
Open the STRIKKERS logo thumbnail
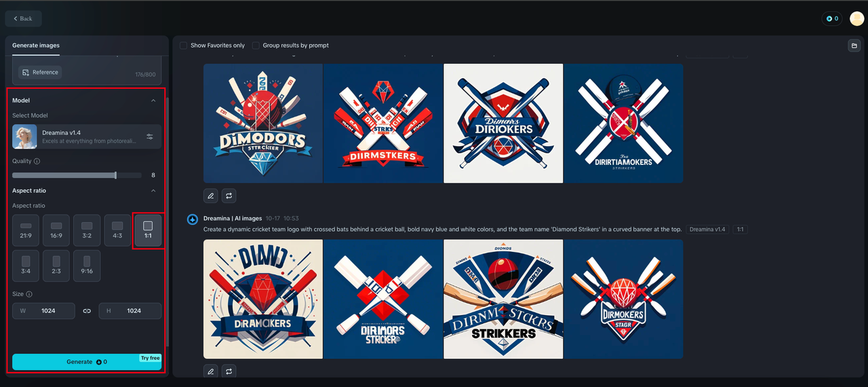pyautogui.click(x=503, y=299)
